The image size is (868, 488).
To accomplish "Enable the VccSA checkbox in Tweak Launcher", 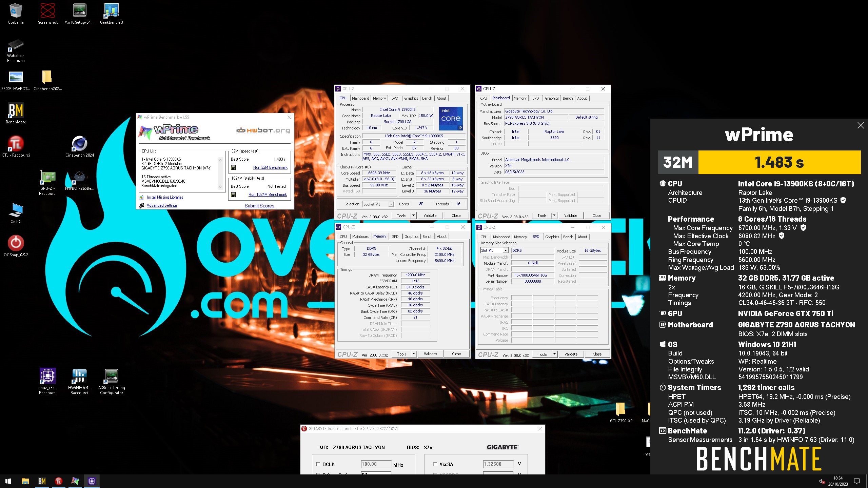I will [x=435, y=464].
